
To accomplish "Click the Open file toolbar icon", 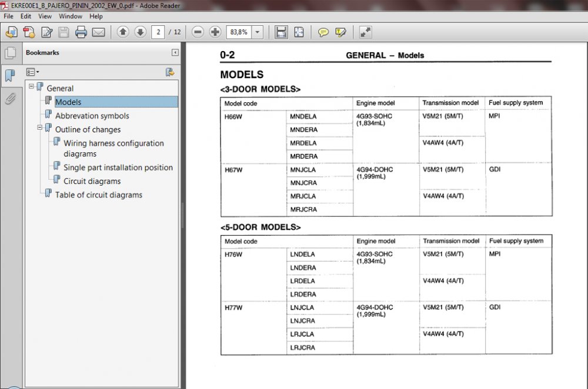I will pos(12,32).
